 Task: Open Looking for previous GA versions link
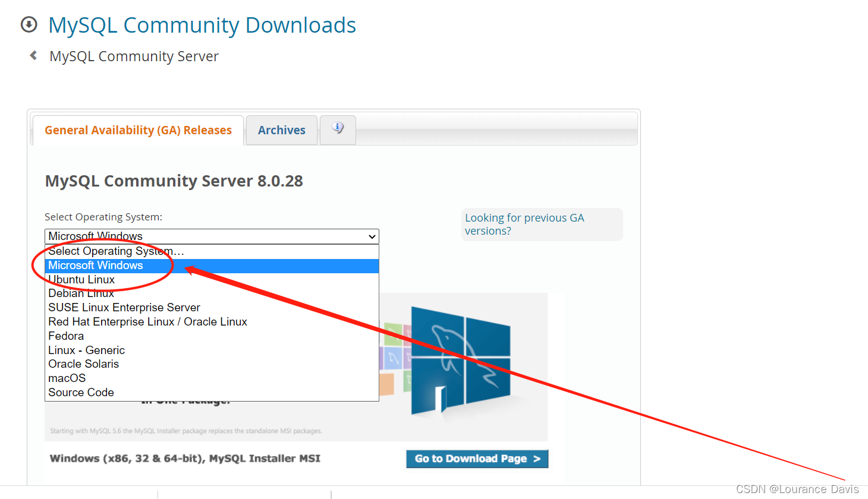click(524, 225)
